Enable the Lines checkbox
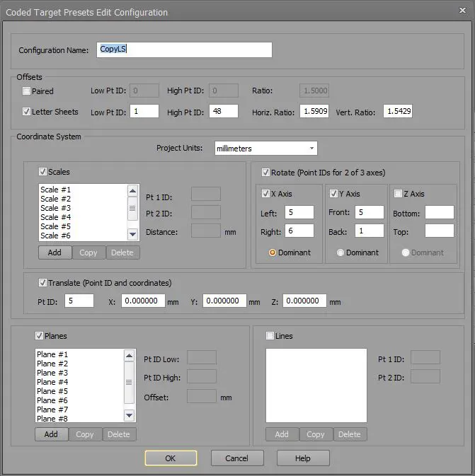 click(270, 335)
